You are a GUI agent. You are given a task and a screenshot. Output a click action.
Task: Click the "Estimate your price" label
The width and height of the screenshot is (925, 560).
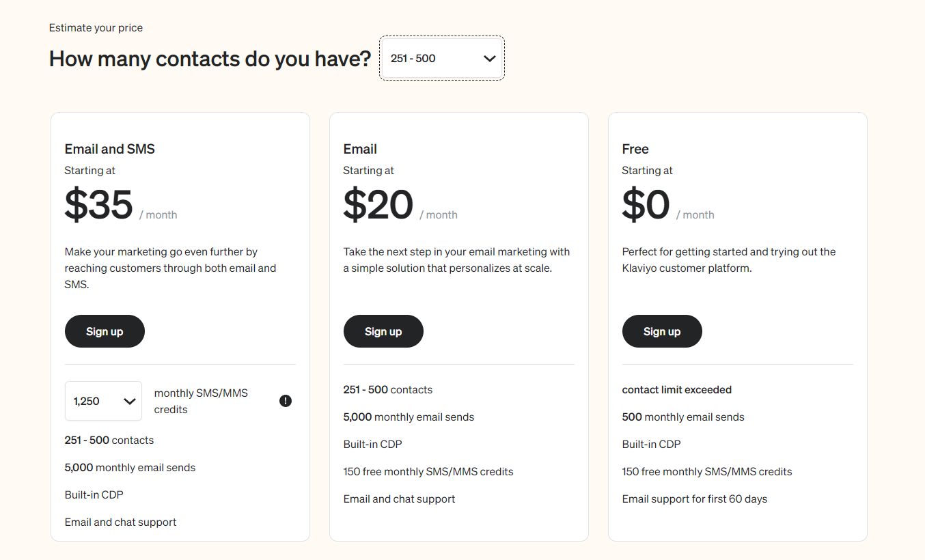click(96, 28)
